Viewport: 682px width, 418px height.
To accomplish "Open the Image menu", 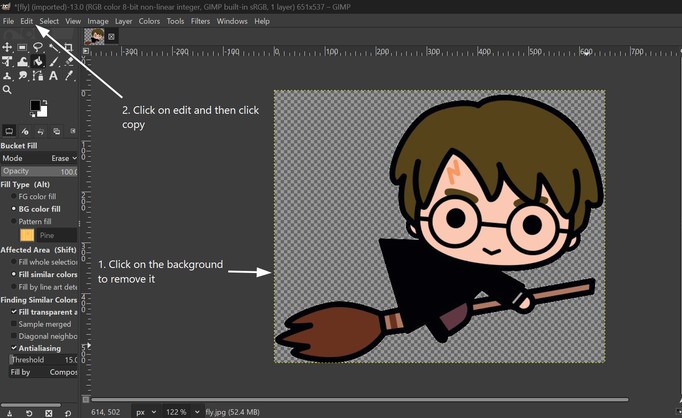I will pos(98,21).
